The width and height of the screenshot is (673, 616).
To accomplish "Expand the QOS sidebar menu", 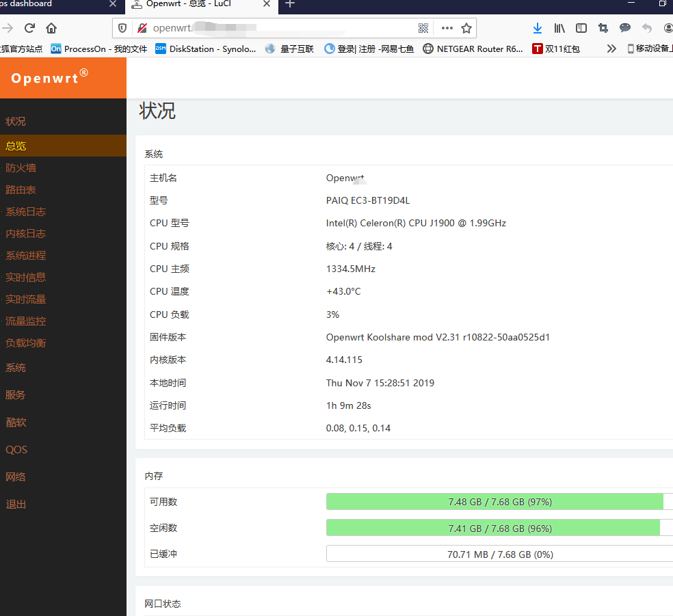I will 16,450.
